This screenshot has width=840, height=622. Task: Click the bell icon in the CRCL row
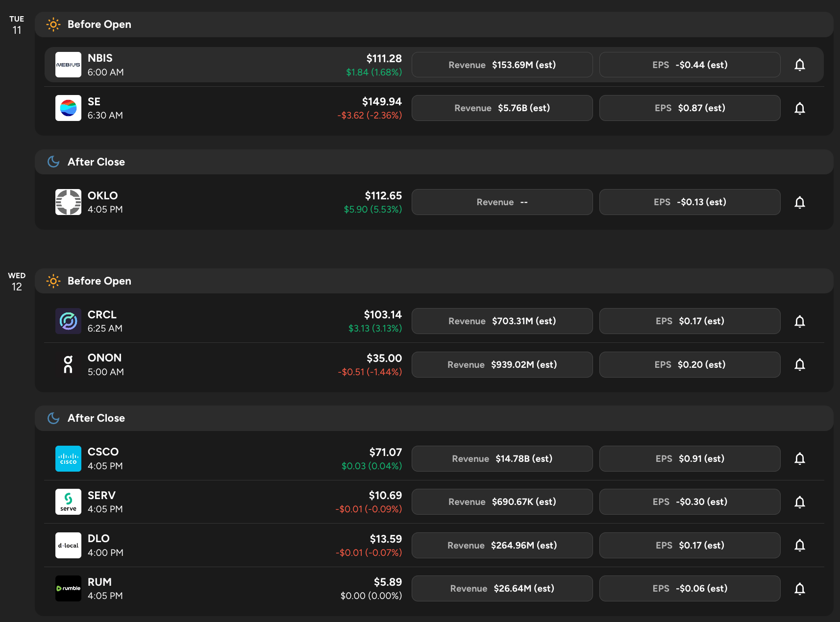799,321
